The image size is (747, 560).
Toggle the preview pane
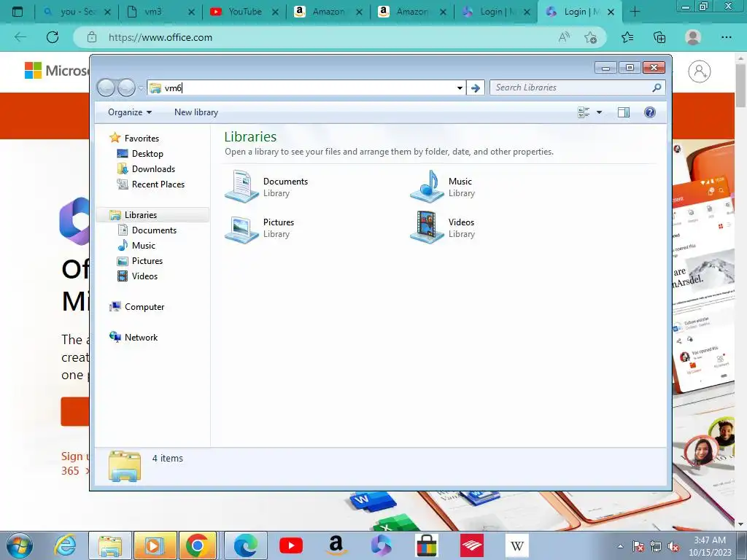[623, 112]
